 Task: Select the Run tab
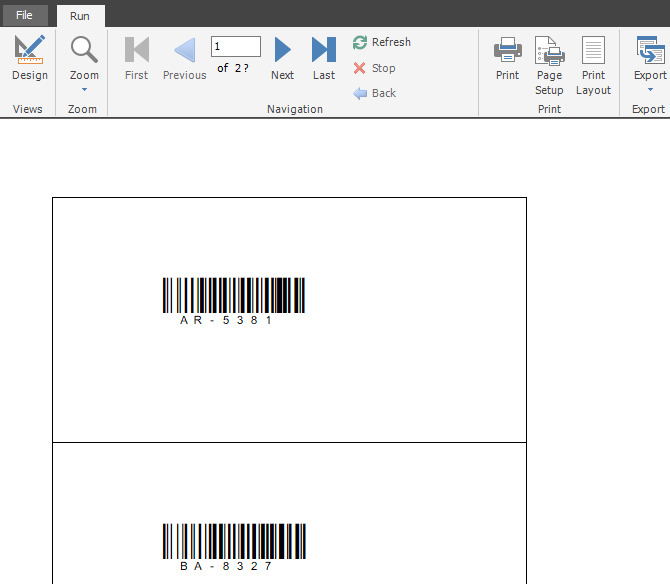[x=80, y=16]
